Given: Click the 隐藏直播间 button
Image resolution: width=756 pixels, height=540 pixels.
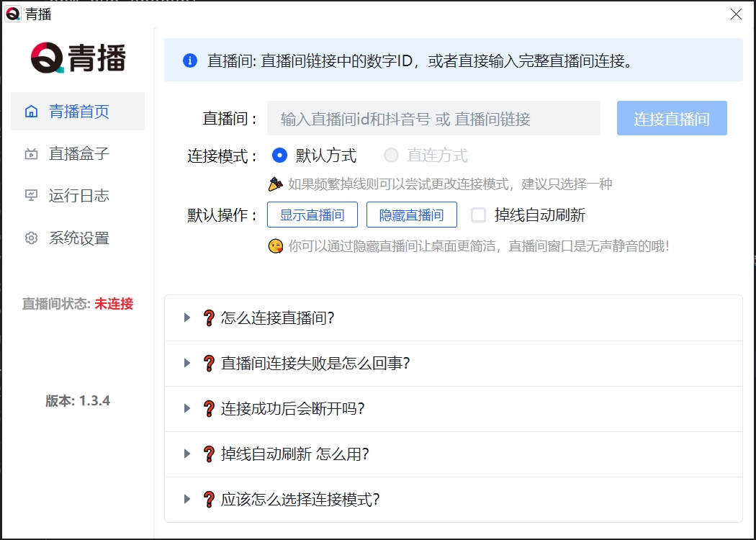Looking at the screenshot, I should click(412, 215).
